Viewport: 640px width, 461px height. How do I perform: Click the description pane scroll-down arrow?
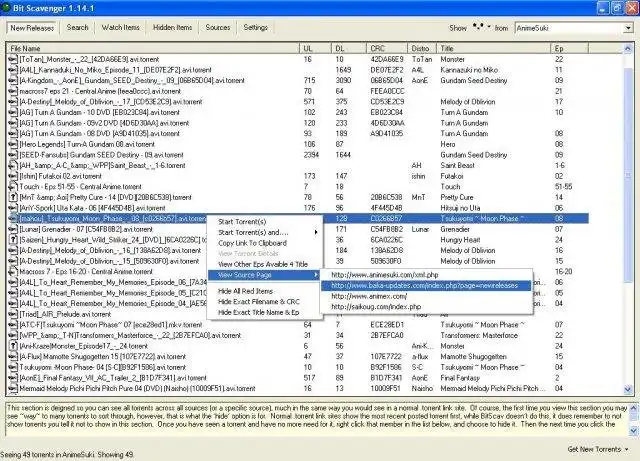click(633, 431)
